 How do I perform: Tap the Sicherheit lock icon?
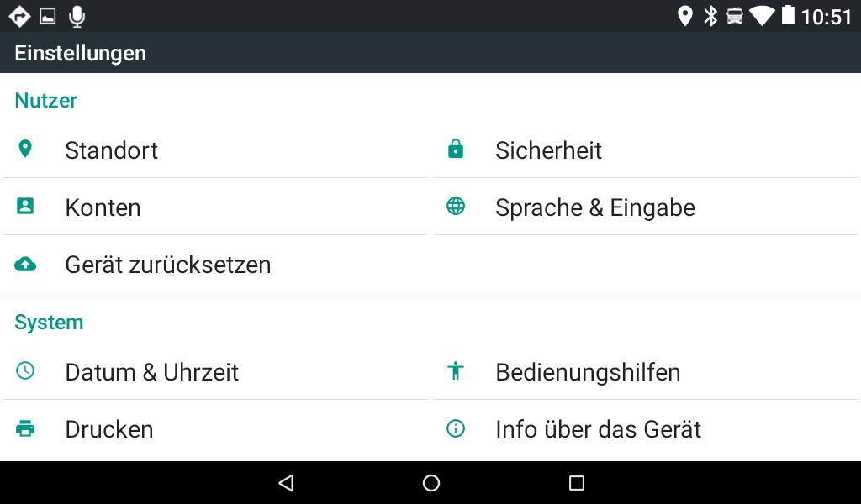pyautogui.click(x=456, y=150)
